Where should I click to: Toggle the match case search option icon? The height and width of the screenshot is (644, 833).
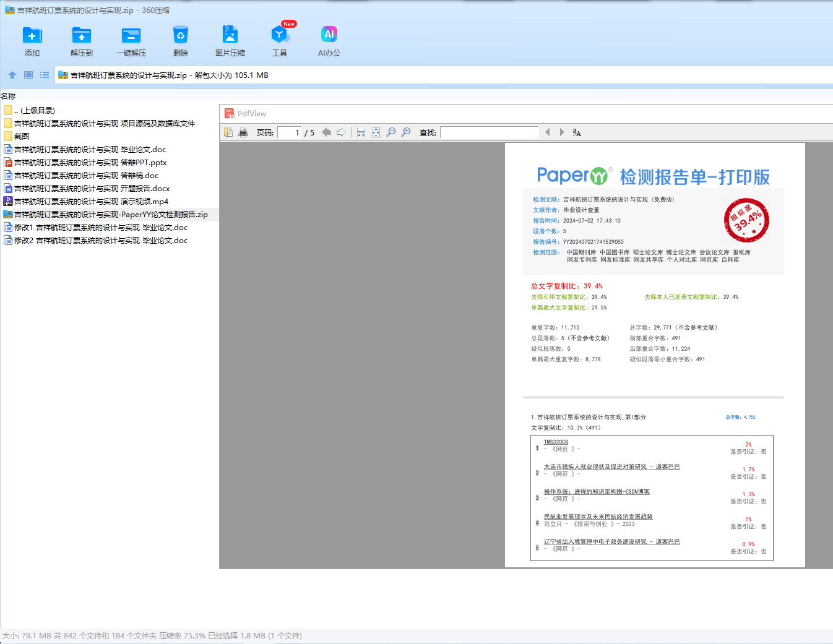(577, 132)
